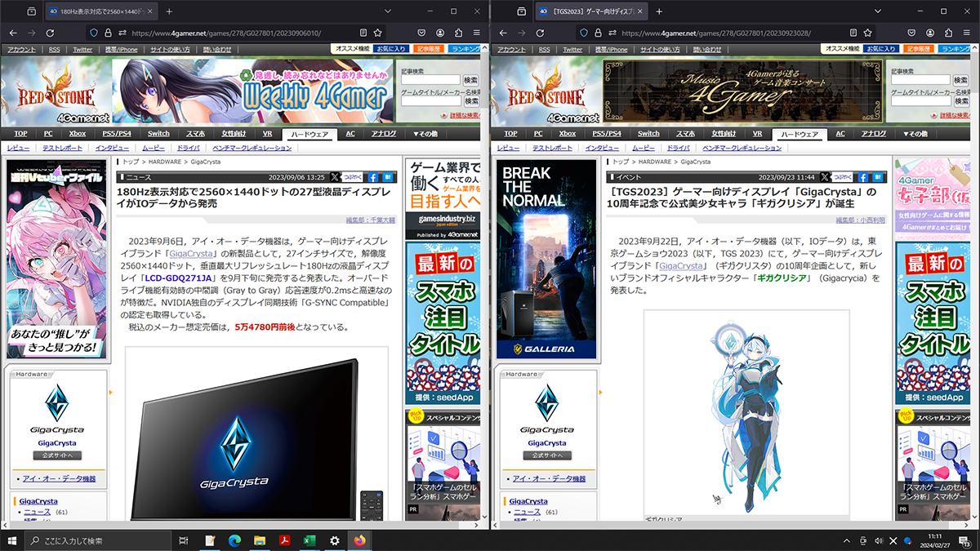Click LCD-GDQ271JA product link
Viewport: 980px width, 551px height.
[x=177, y=278]
